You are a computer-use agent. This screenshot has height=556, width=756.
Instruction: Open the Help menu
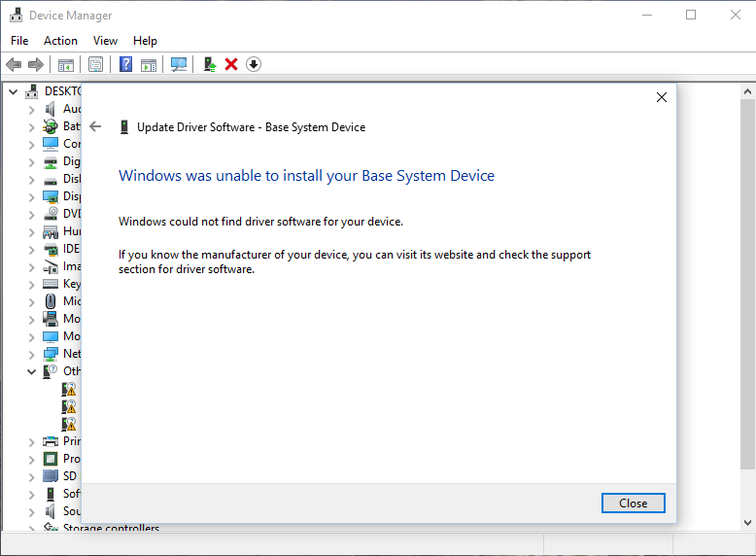point(145,41)
